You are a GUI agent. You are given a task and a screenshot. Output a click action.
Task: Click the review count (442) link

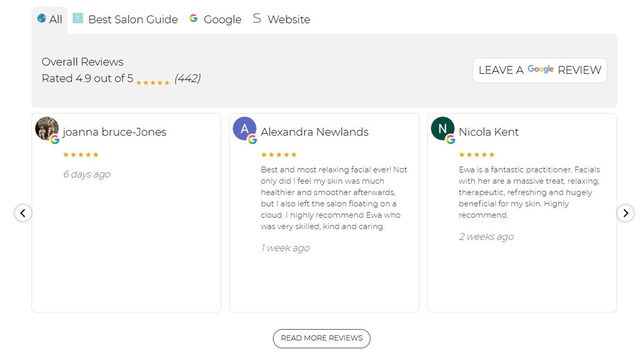188,78
